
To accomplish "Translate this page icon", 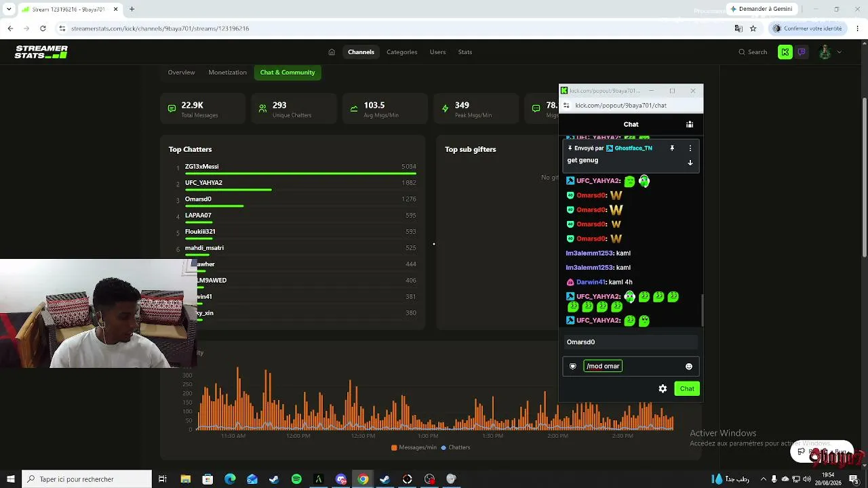I will click(x=738, y=28).
